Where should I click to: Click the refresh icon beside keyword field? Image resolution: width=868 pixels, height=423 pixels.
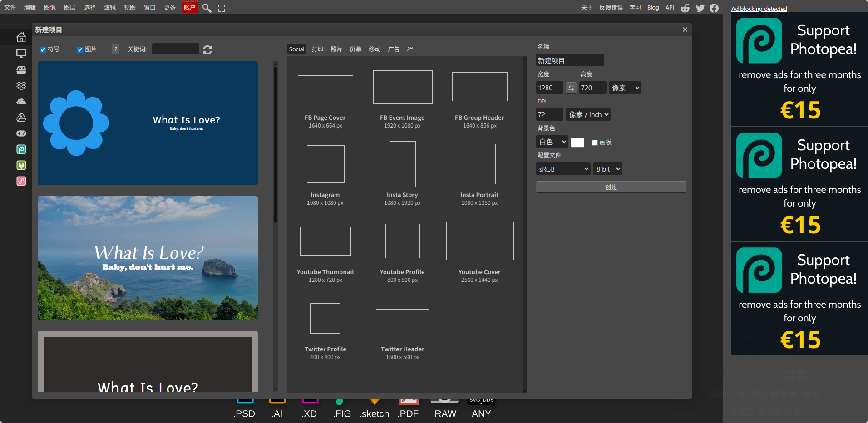tap(207, 49)
